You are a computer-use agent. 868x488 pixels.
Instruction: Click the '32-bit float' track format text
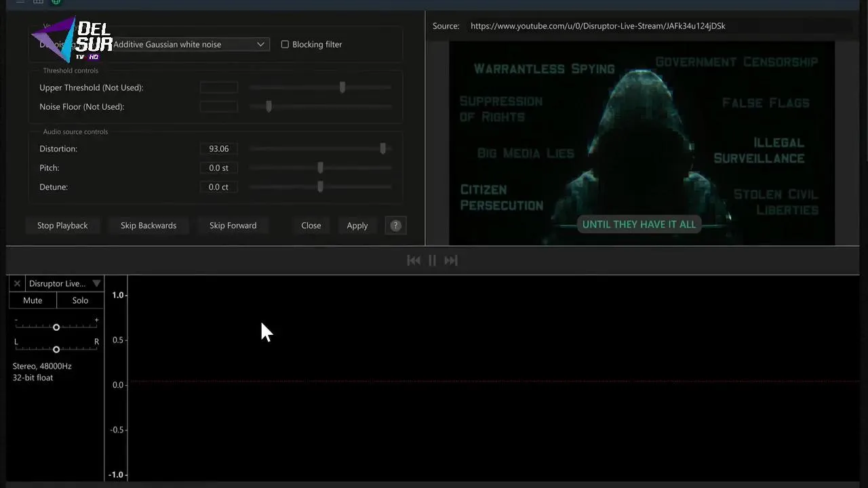point(33,378)
